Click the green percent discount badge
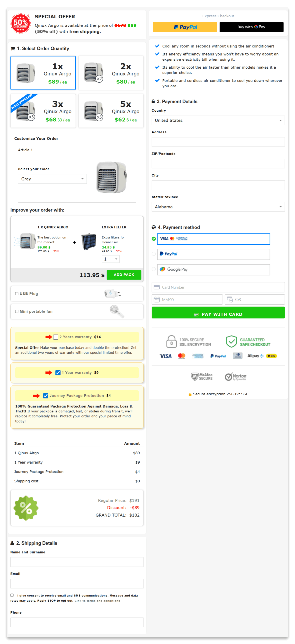The image size is (295, 644). tap(26, 508)
